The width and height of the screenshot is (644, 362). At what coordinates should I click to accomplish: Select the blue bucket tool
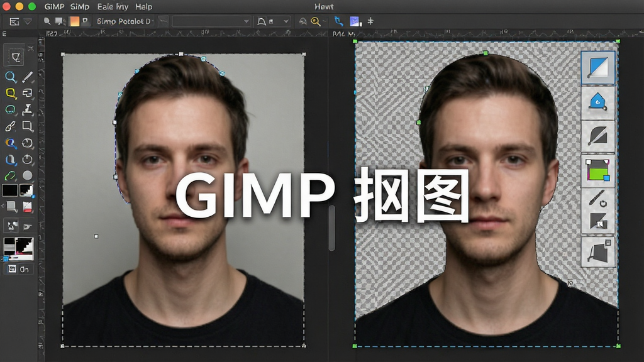pyautogui.click(x=11, y=160)
